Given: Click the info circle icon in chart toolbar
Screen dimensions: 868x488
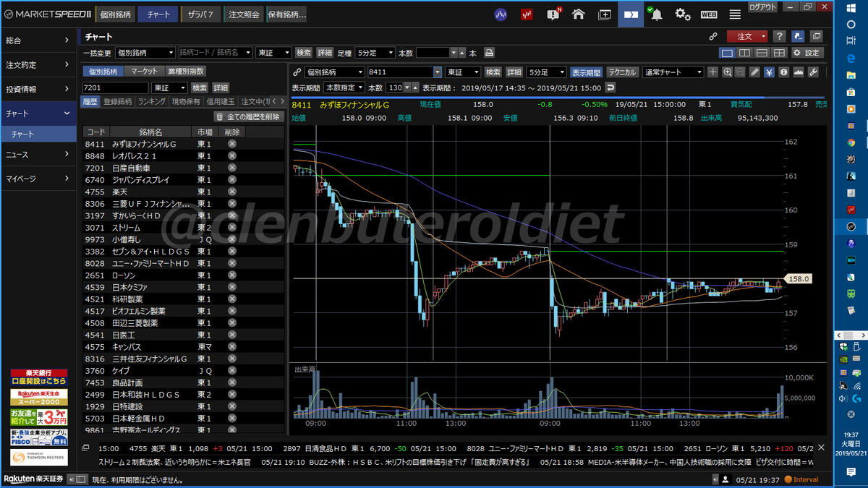Looking at the screenshot, I should [x=783, y=72].
